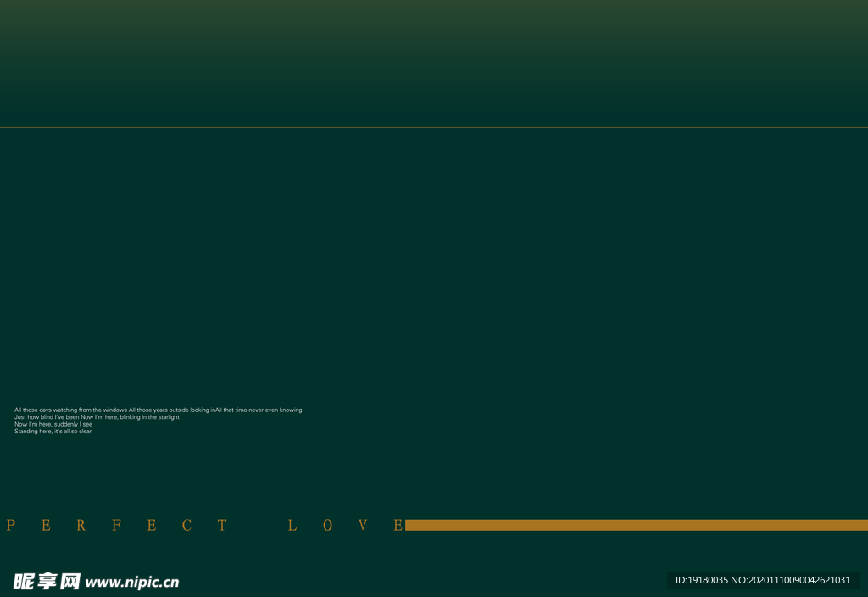Viewport: 868px width, 597px height.
Task: Click the thin gold line below header
Action: coord(434,128)
